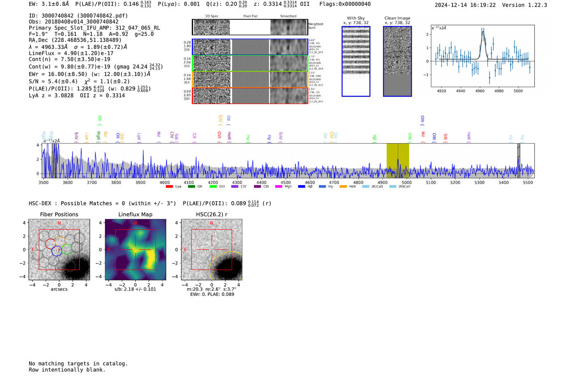Click the EWr: 0. PLAE: 0.089 caption
Image resolution: width=576 pixels, height=392 pixels.
[212, 295]
